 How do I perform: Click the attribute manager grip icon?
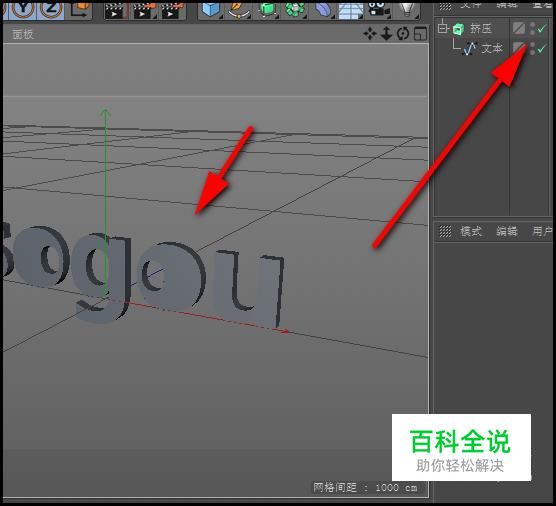(x=445, y=232)
